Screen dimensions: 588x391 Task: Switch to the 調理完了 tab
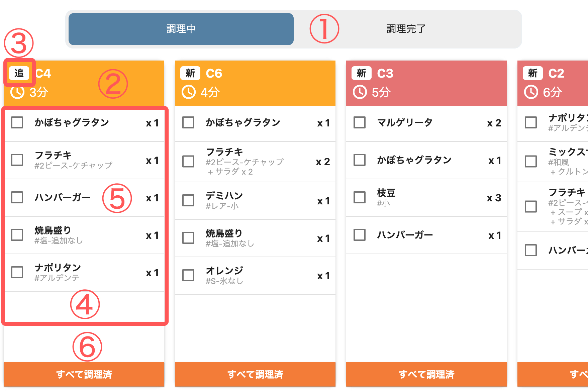(406, 29)
